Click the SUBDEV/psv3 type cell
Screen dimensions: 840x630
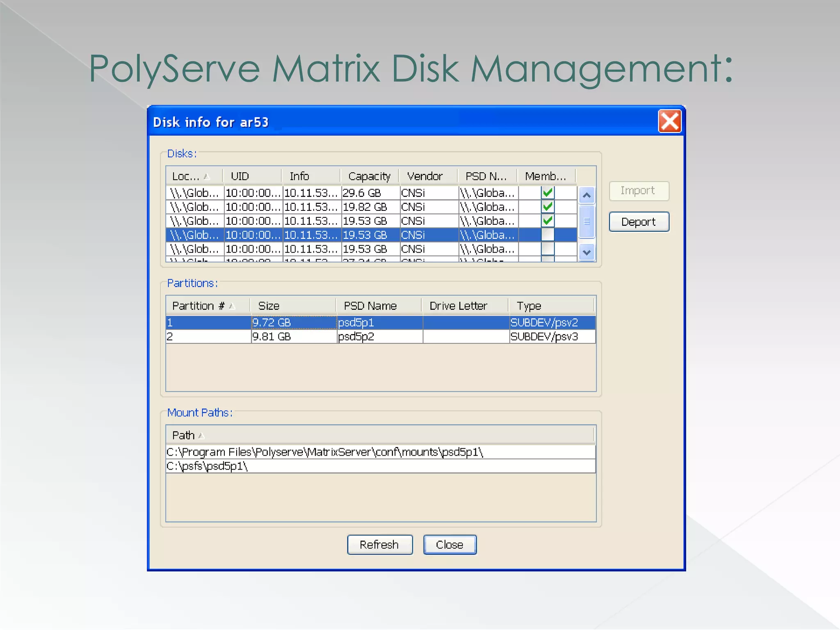(x=552, y=336)
